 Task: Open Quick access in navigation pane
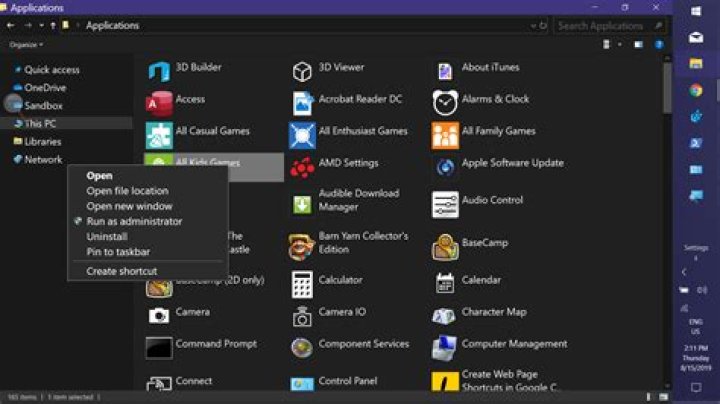click(x=51, y=70)
